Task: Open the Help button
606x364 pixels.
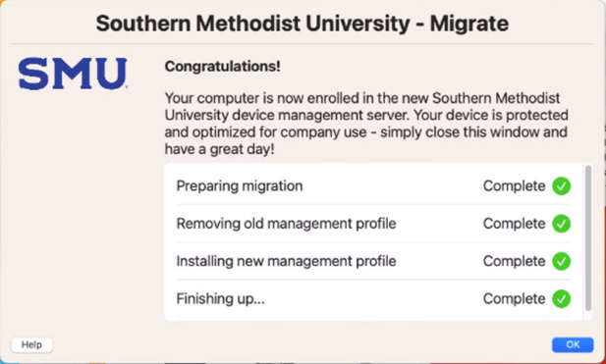Action: point(31,344)
